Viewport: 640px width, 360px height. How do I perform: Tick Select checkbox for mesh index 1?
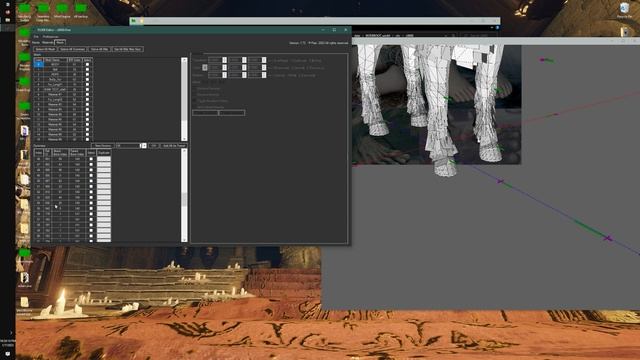click(87, 69)
